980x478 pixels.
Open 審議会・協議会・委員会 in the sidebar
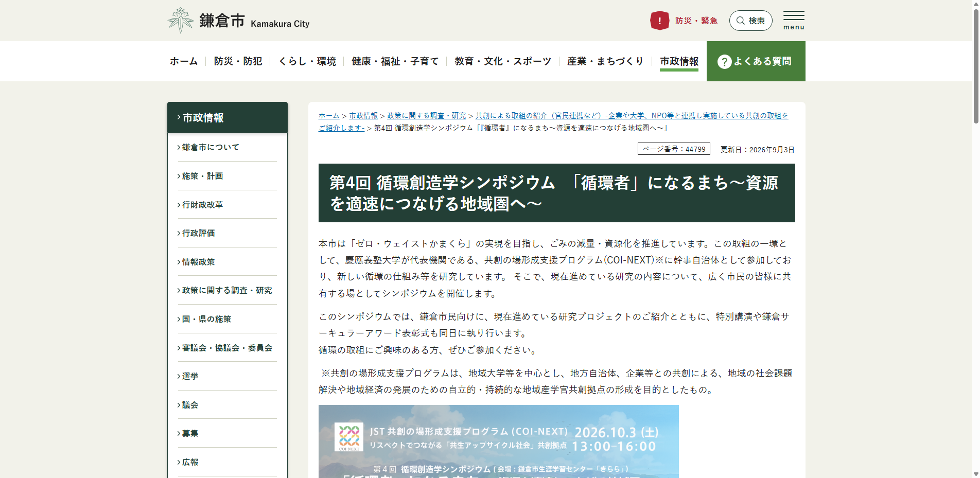point(227,348)
